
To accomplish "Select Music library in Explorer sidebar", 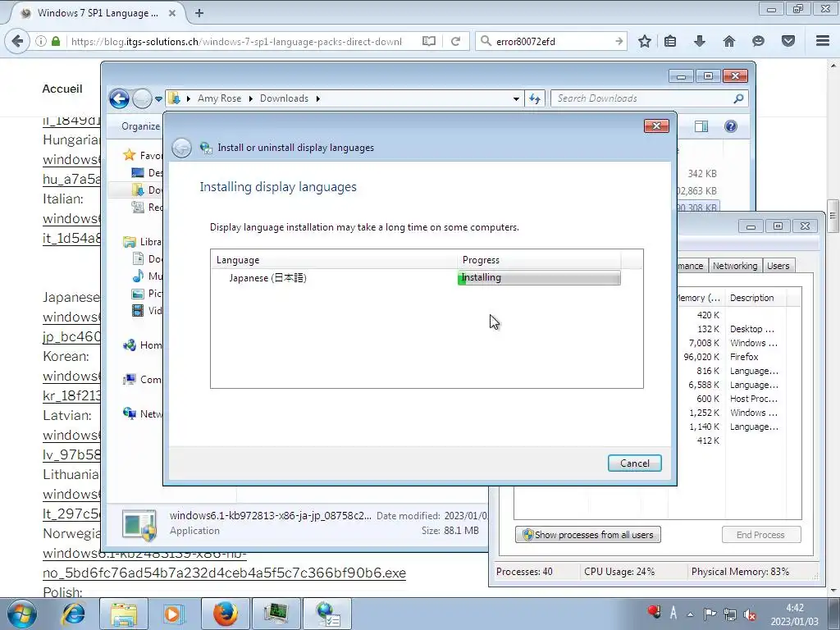I will (x=147, y=276).
